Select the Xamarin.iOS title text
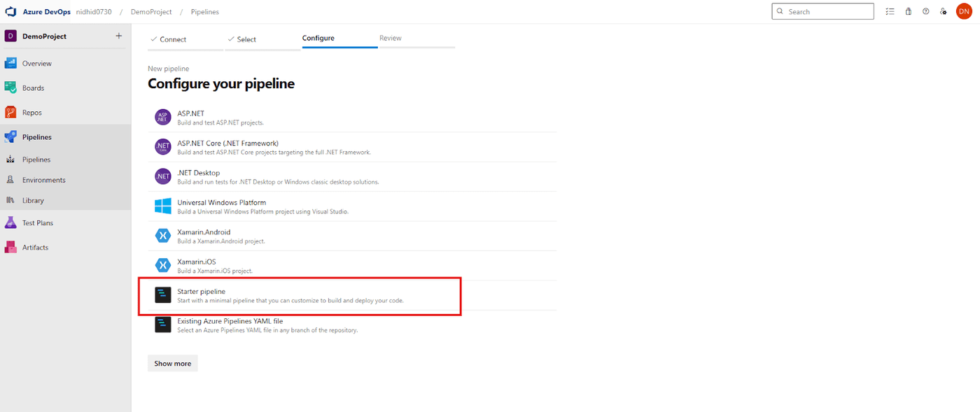 [x=197, y=262]
